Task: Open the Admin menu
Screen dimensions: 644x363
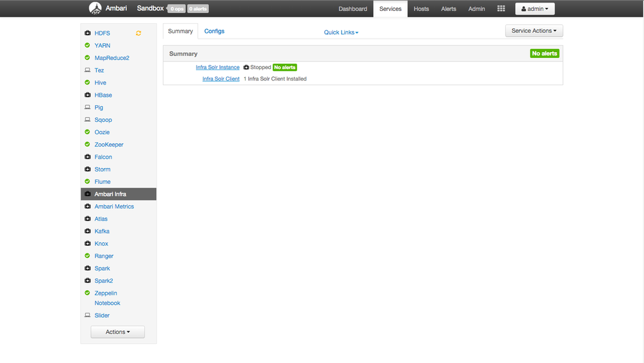Action: (476, 8)
